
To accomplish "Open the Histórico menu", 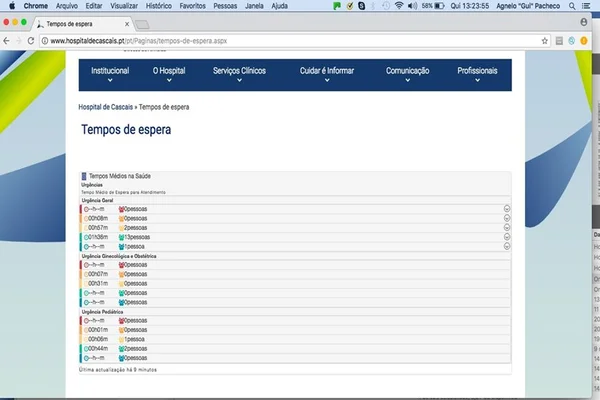I will pos(158,6).
